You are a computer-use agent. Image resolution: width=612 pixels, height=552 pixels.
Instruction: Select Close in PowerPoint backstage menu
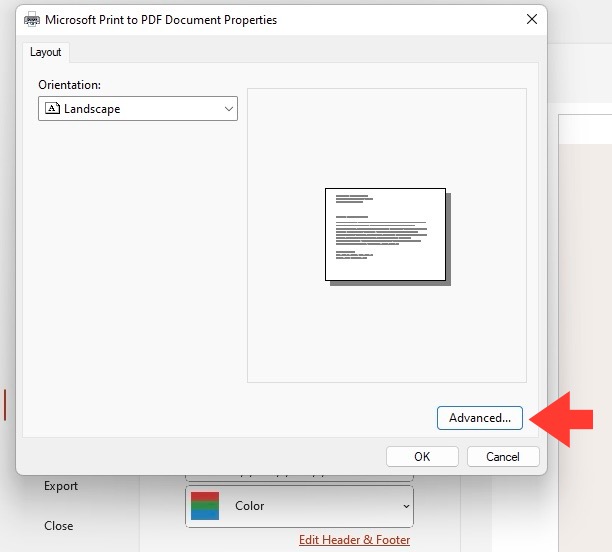59,526
